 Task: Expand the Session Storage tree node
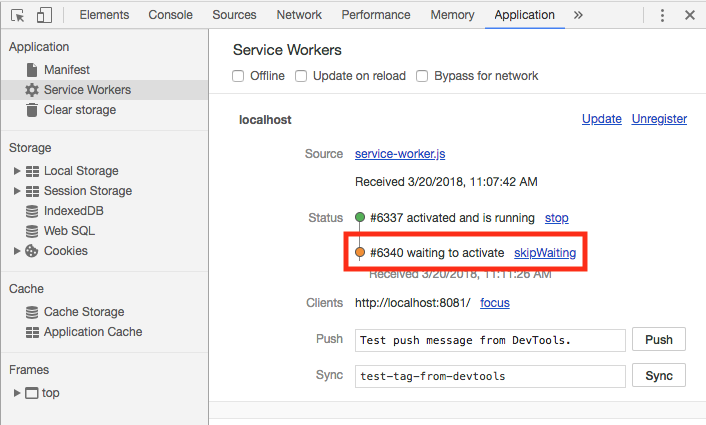(17, 191)
